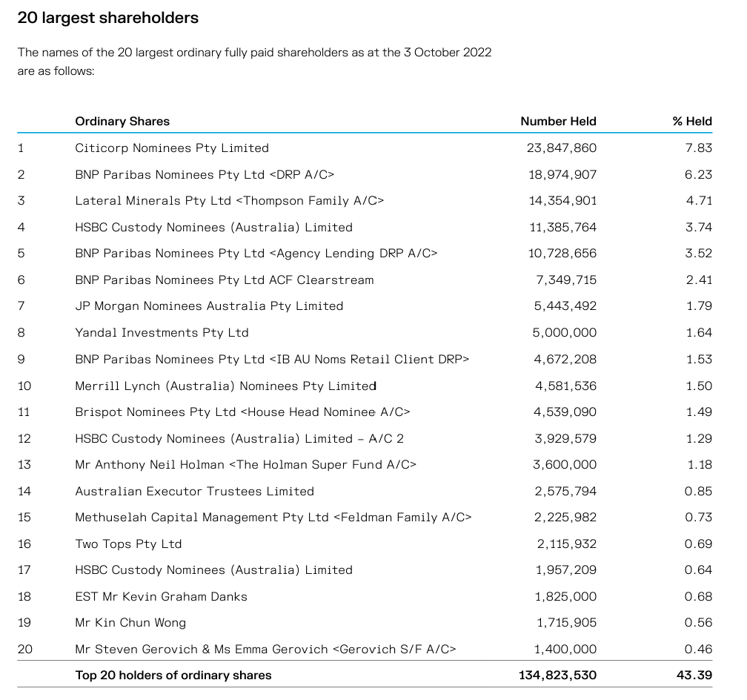Screen dimensions: 747x700
Task: Click 'Mr Steven Gerovich & Ms Emma Gerovich' name
Action: (x=266, y=650)
